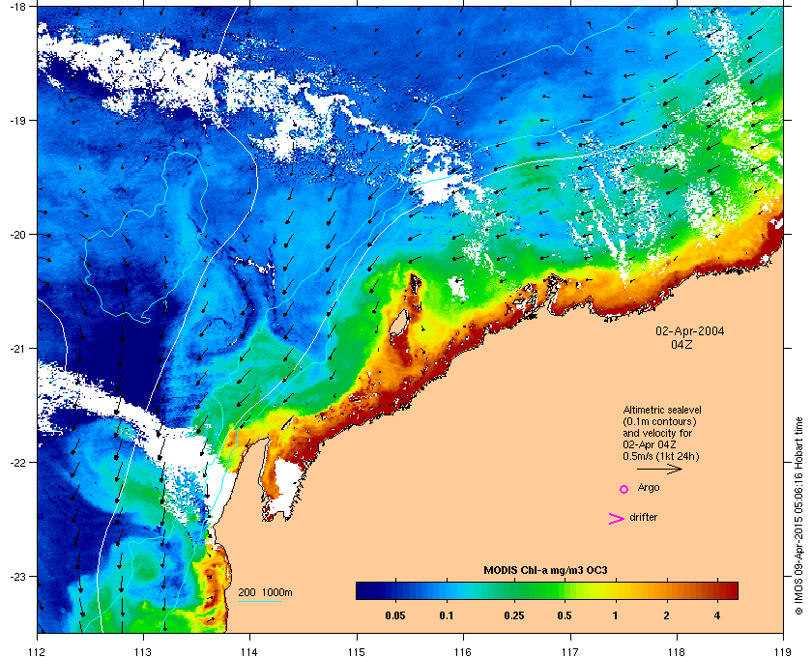Click the 0.5m/s velocity scale arrow
The image size is (812, 657).
click(659, 469)
